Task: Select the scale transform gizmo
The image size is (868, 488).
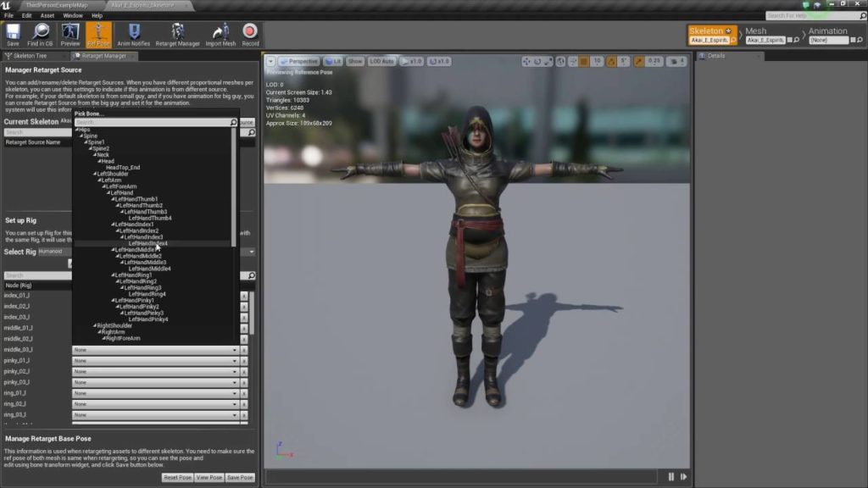Action: pos(548,61)
